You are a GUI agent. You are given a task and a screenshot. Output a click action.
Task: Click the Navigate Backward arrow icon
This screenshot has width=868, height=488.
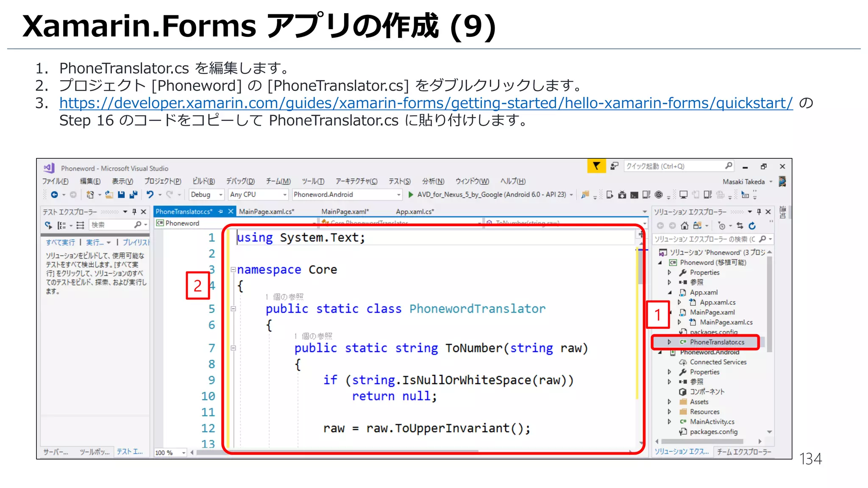(x=54, y=194)
